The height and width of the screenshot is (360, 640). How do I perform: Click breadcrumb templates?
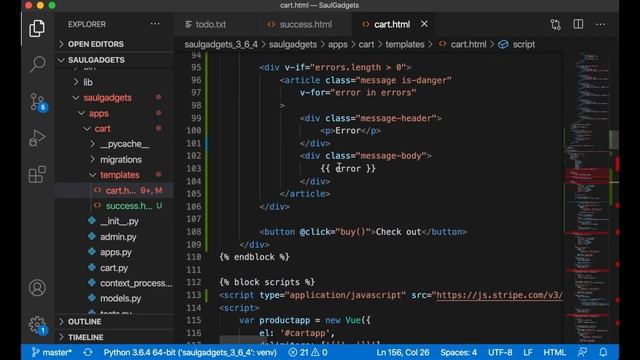[x=404, y=44]
